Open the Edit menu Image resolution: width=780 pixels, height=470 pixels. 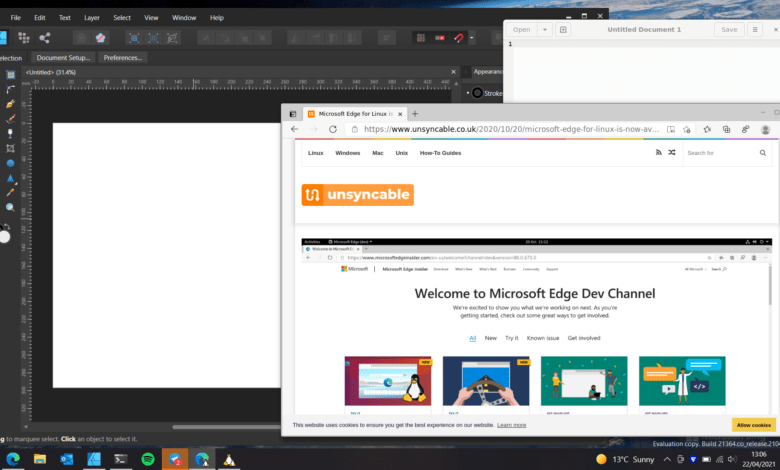point(40,17)
